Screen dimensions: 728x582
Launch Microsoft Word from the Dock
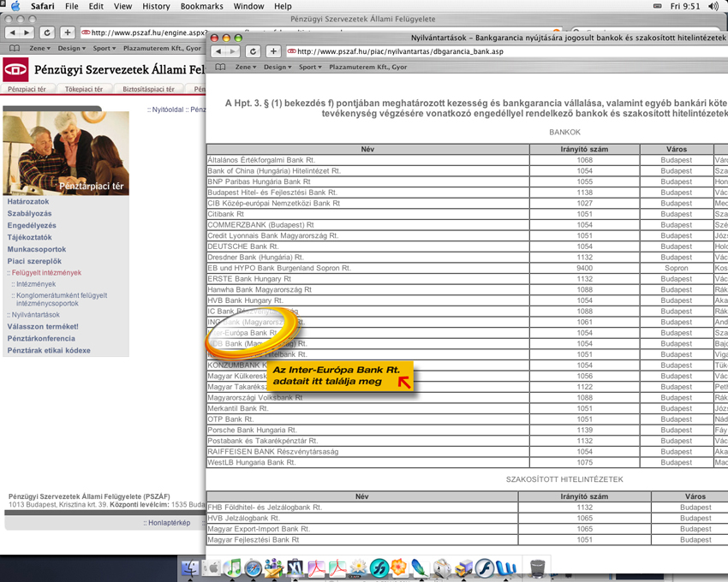(506, 567)
